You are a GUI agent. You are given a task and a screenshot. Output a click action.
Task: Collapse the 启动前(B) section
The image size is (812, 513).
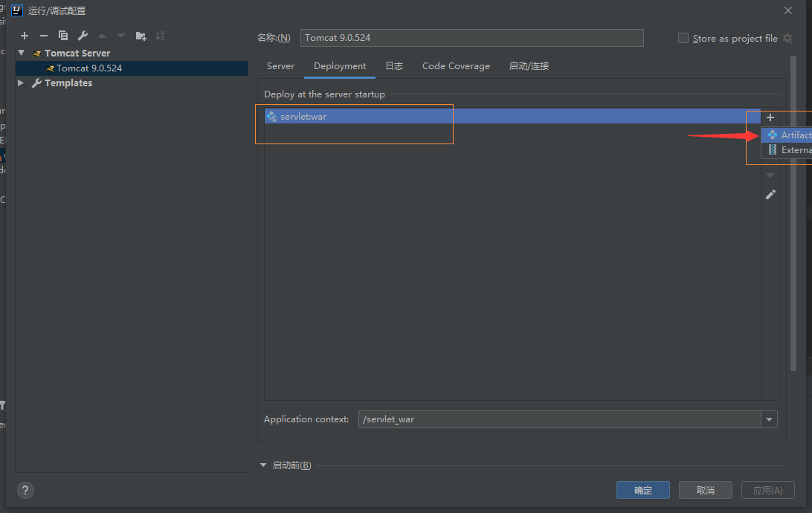point(263,465)
